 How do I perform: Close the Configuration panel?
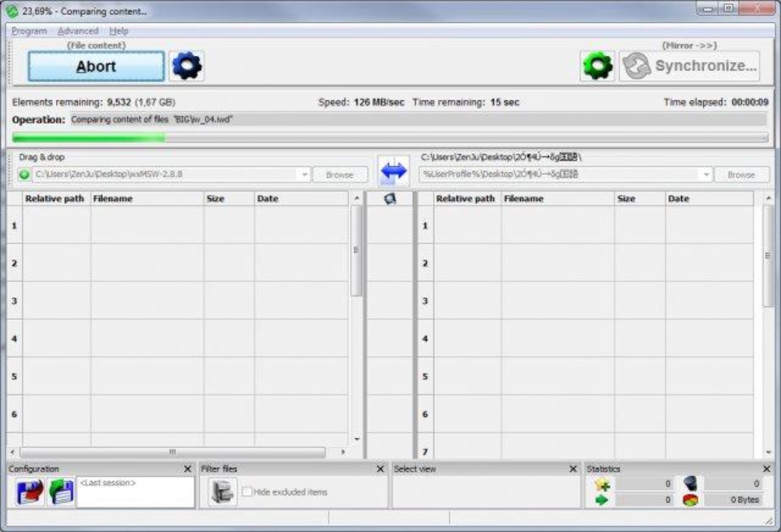(188, 469)
